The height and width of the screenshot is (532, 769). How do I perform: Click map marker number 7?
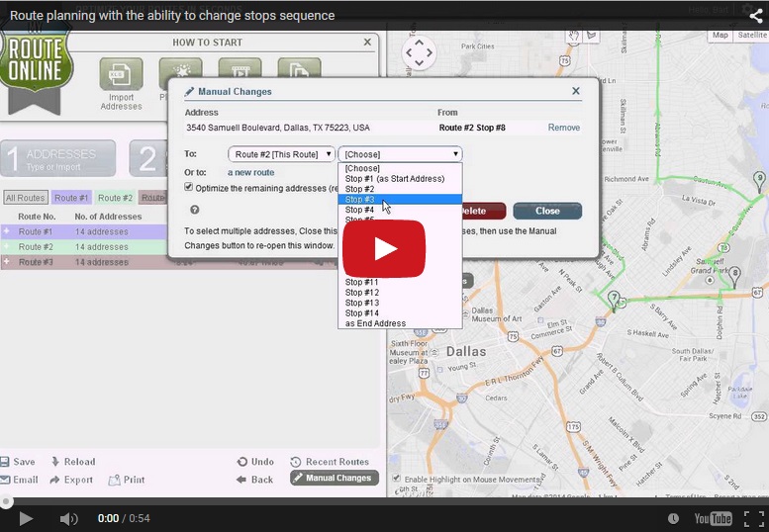click(x=613, y=299)
